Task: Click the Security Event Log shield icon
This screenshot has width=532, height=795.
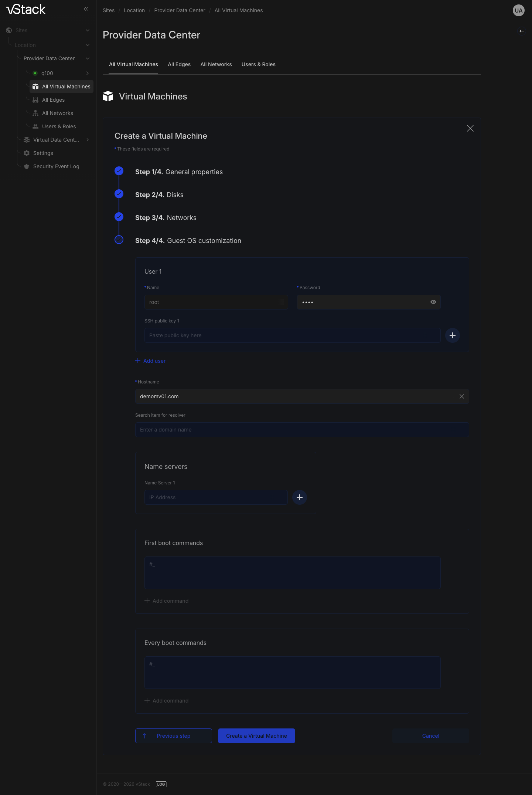Action: coord(27,166)
